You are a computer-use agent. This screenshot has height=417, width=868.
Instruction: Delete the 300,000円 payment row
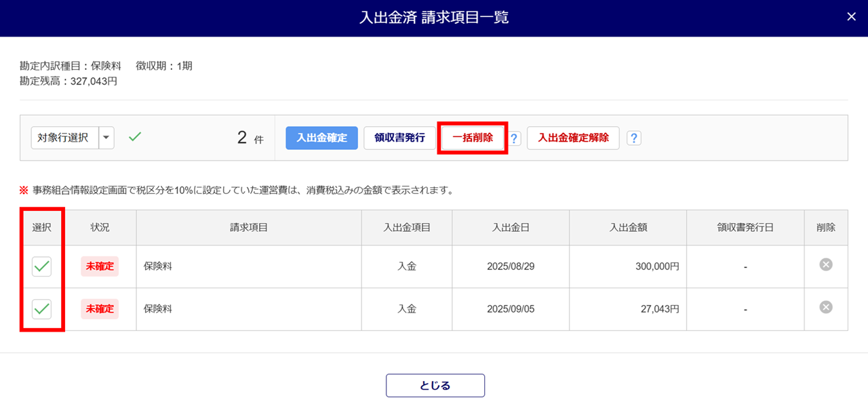[826, 264]
